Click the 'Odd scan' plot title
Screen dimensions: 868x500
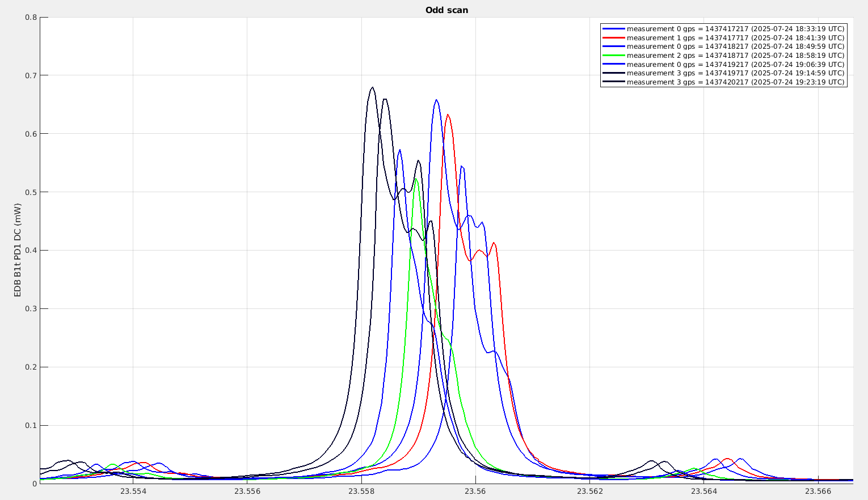[x=446, y=10]
